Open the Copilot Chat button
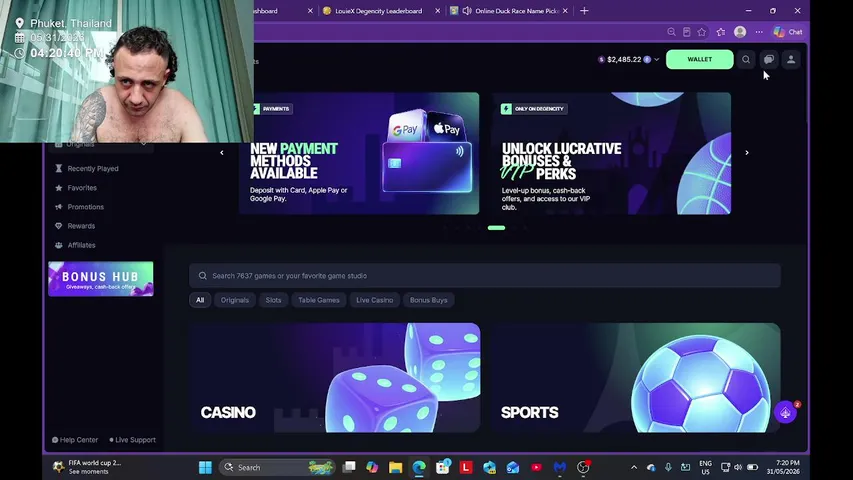Image resolution: width=853 pixels, height=480 pixels. pyautogui.click(x=788, y=32)
